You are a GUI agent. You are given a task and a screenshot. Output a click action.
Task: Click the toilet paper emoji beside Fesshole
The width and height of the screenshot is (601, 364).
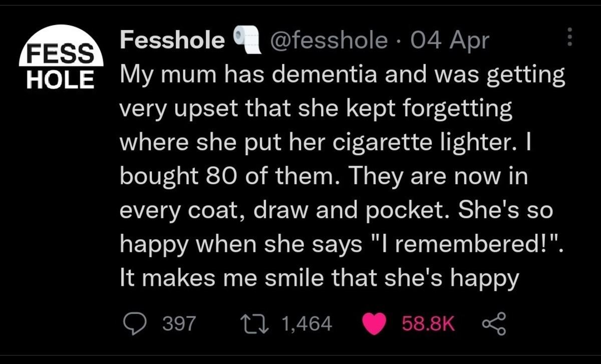(x=246, y=40)
